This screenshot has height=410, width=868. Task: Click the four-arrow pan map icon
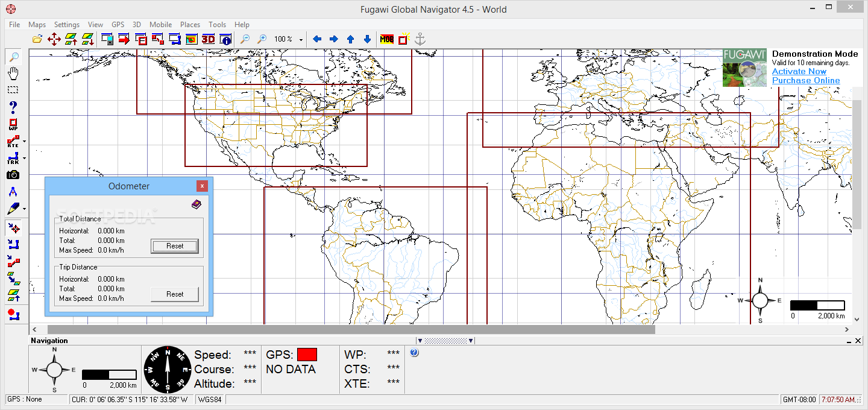coord(54,39)
